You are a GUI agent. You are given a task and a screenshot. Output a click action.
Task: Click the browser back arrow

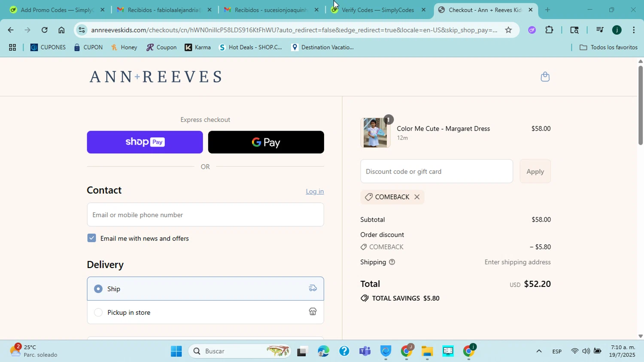[x=10, y=30]
